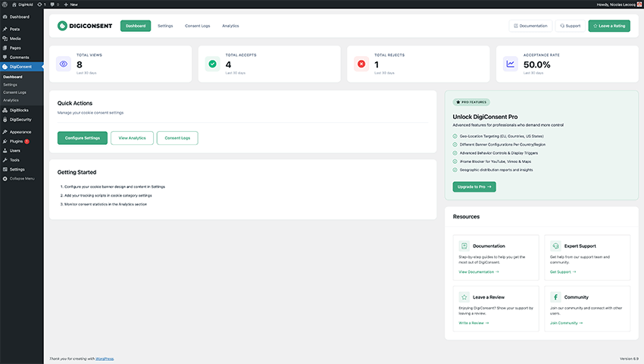Click the Total Rejects red X icon
This screenshot has height=364, width=644.
(361, 64)
